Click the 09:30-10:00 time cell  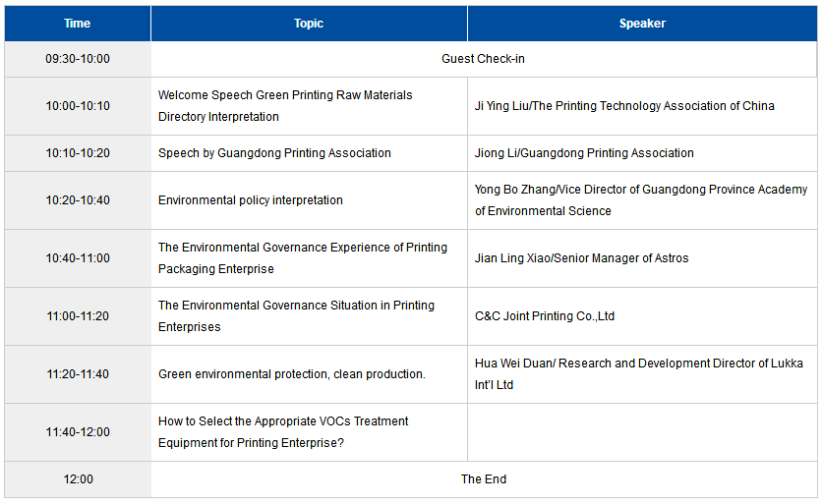pyautogui.click(x=78, y=59)
